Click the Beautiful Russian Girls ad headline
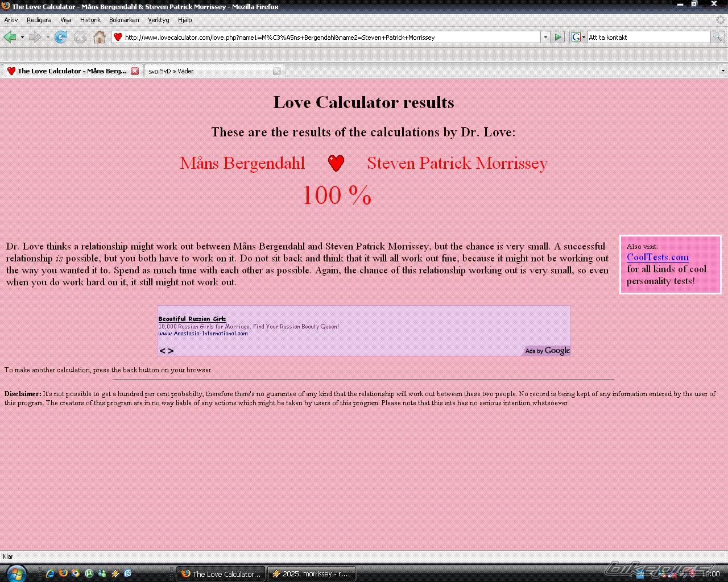 [x=192, y=319]
